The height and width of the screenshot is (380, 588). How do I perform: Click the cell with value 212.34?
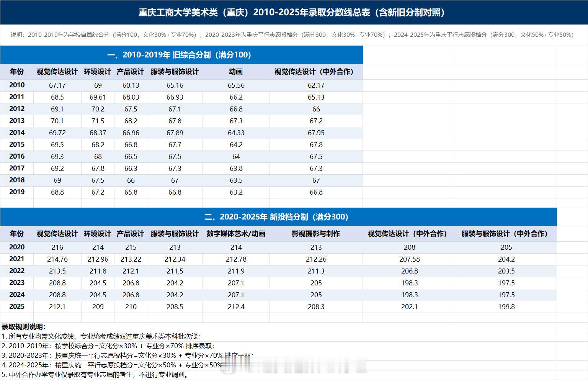[175, 259]
